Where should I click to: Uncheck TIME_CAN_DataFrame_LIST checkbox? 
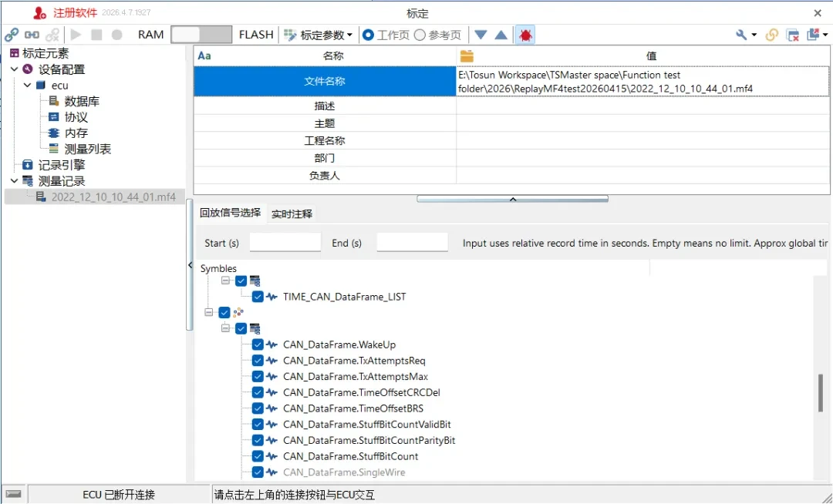[x=258, y=297]
